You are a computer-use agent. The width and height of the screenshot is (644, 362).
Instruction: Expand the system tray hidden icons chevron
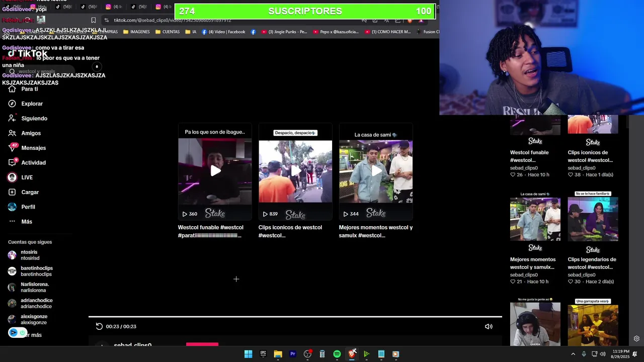[x=573, y=354]
